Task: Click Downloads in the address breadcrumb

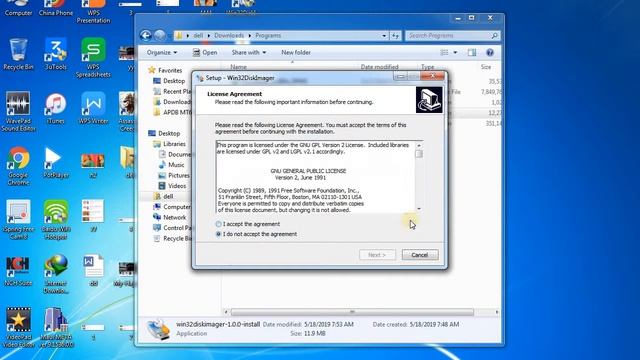Action: tap(229, 36)
